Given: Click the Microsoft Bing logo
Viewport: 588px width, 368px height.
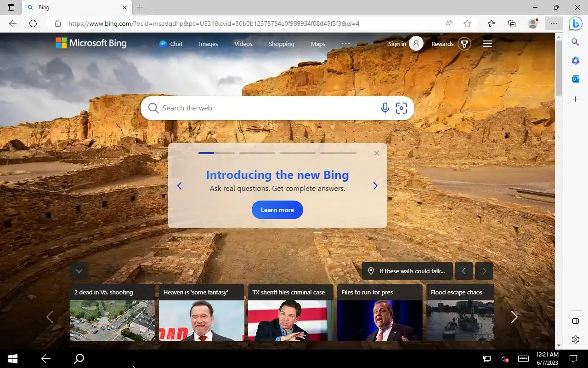Looking at the screenshot, I should click(91, 43).
